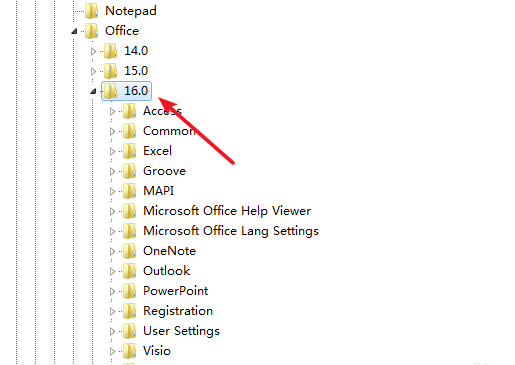Expand the 14.0 key
The height and width of the screenshot is (365, 515).
click(x=93, y=51)
